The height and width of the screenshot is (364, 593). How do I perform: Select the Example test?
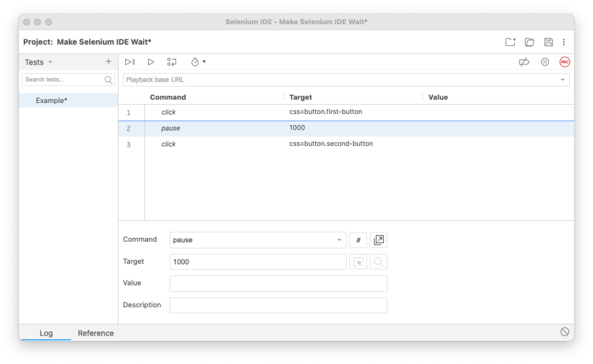(52, 100)
